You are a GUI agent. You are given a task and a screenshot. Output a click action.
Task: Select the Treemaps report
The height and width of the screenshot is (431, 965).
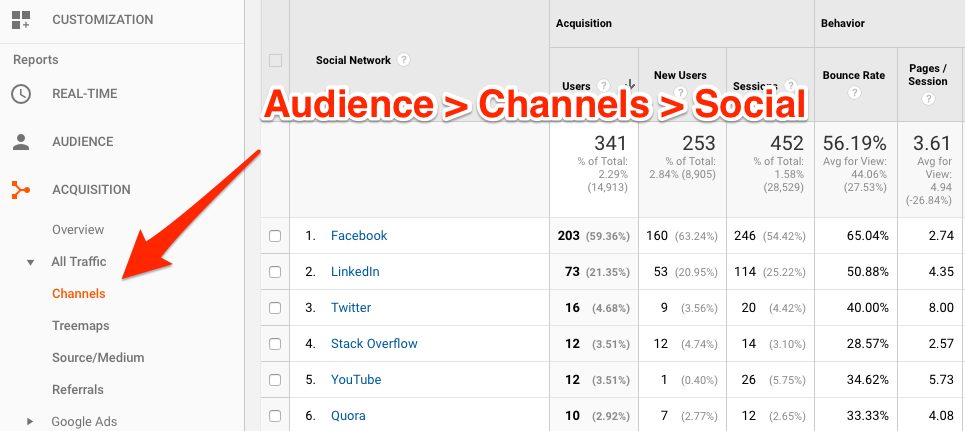[x=81, y=326]
